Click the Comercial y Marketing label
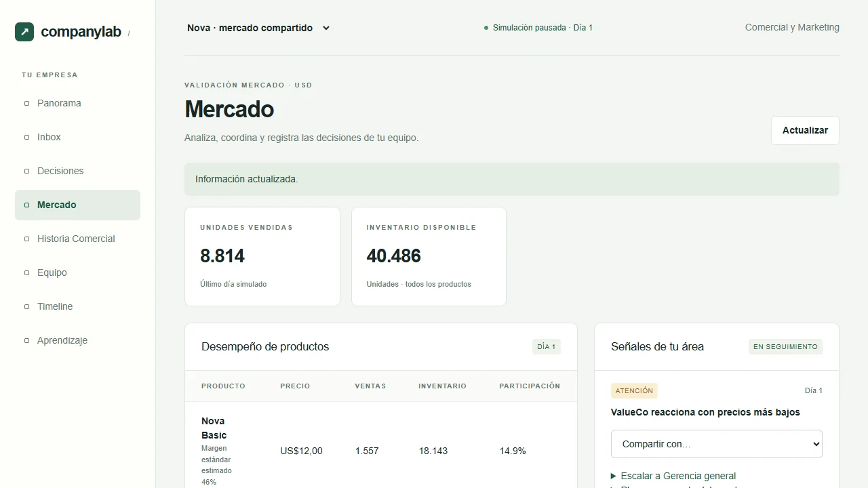 792,28
